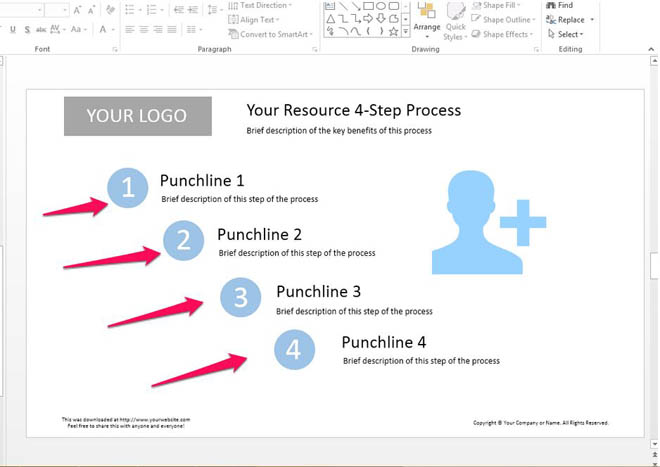The width and height of the screenshot is (660, 467).
Task: Select the Elbow Connector shape
Action: 343,19
